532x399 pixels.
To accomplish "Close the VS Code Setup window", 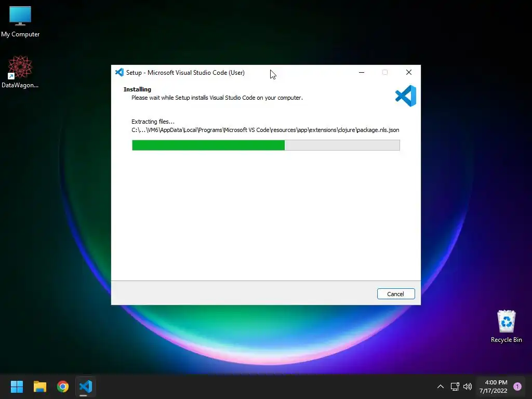I will point(409,72).
